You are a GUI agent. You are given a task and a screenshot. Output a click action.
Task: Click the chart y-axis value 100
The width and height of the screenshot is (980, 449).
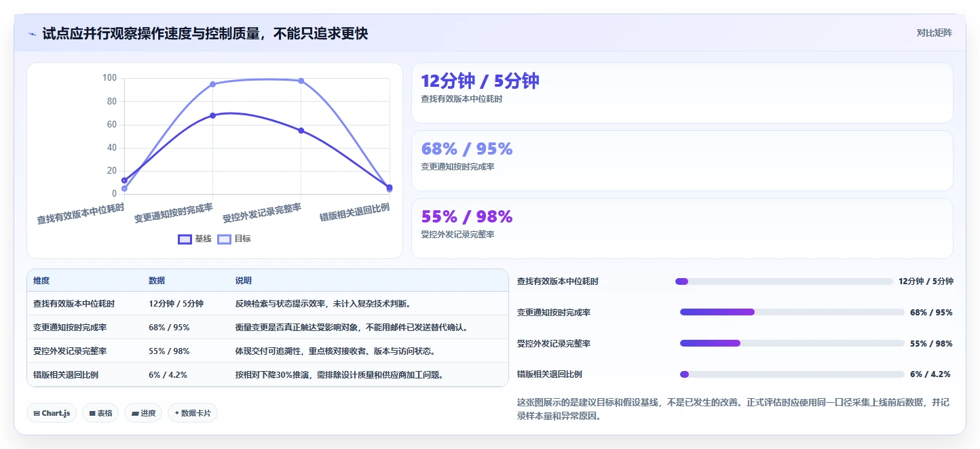109,78
